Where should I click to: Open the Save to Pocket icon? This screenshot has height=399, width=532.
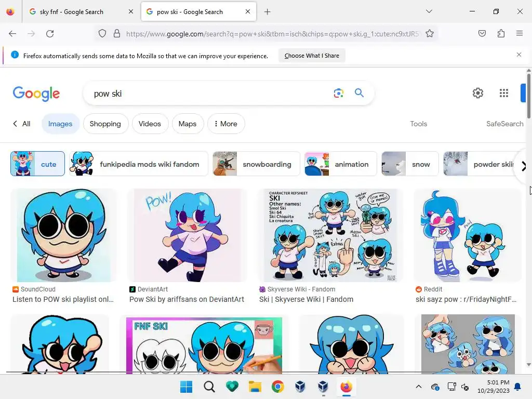[482, 33]
